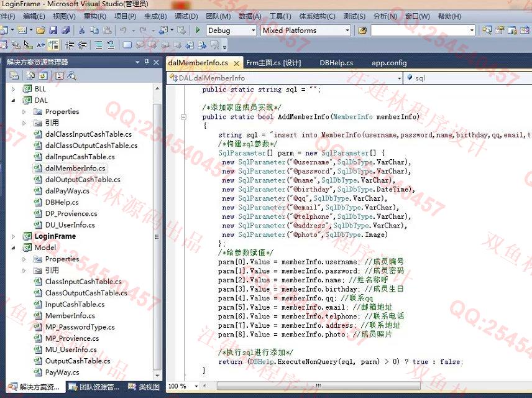This screenshot has width=532, height=398.
Task: Pin the Solution Explorer panel
Action: (147, 62)
